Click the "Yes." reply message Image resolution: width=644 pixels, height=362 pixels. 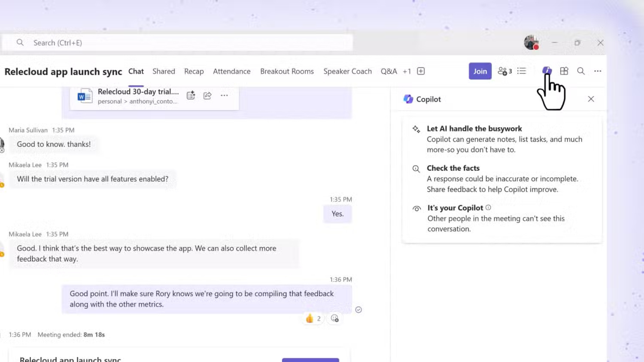click(x=337, y=214)
